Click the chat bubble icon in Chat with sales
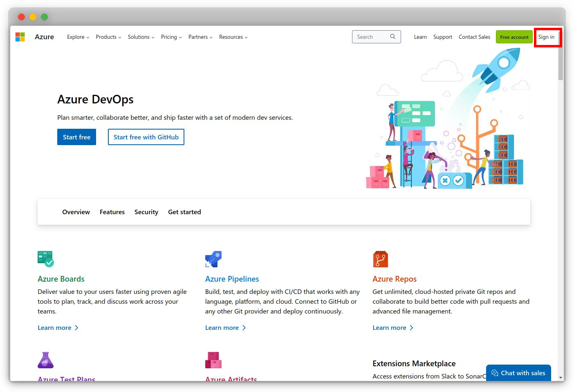 495,373
